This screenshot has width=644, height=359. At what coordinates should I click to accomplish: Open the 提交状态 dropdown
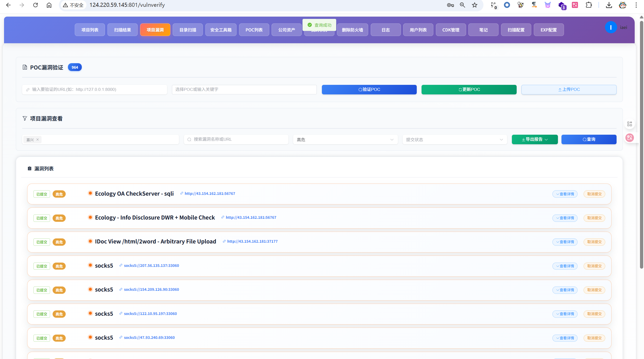(x=455, y=139)
